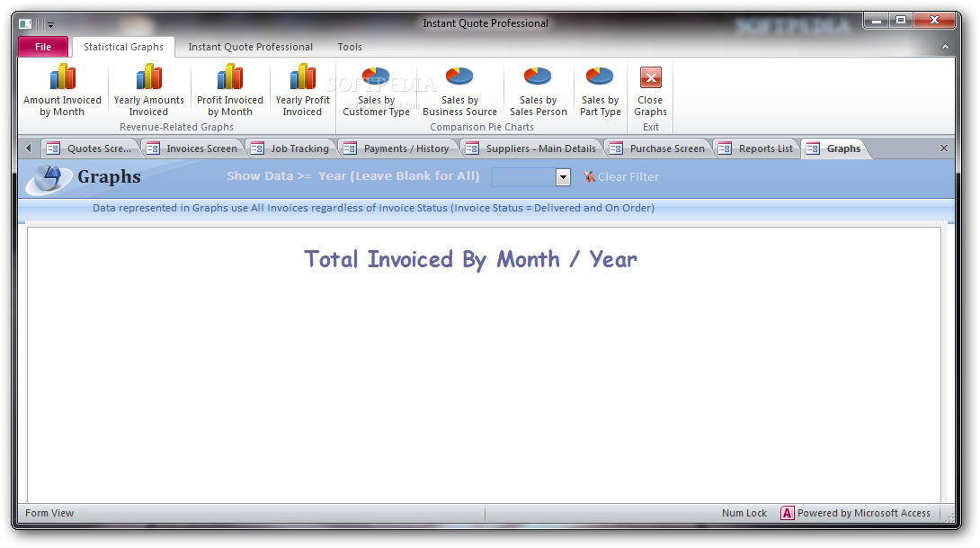The width and height of the screenshot is (980, 548).
Task: Switch to Purchase Screen document tab
Action: click(658, 148)
